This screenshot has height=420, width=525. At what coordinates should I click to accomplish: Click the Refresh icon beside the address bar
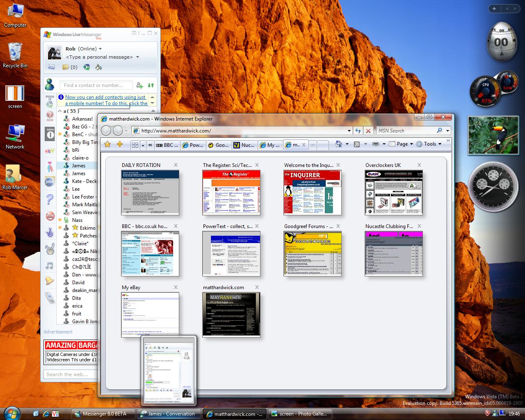click(358, 131)
